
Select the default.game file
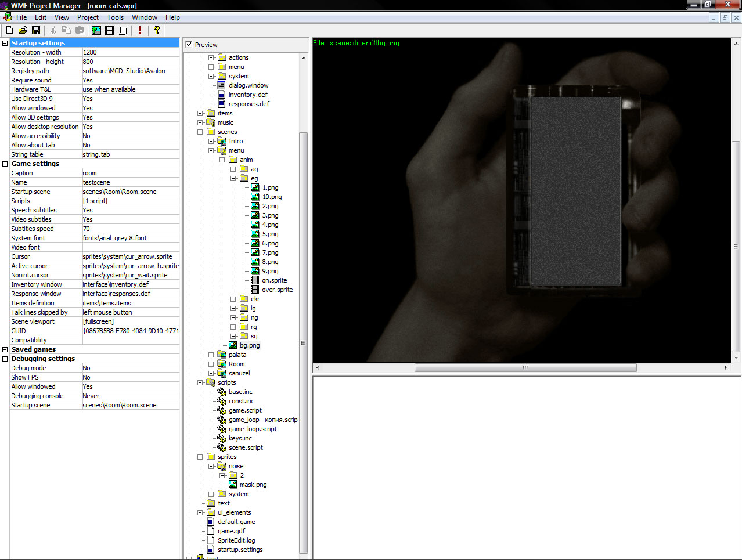coord(236,522)
